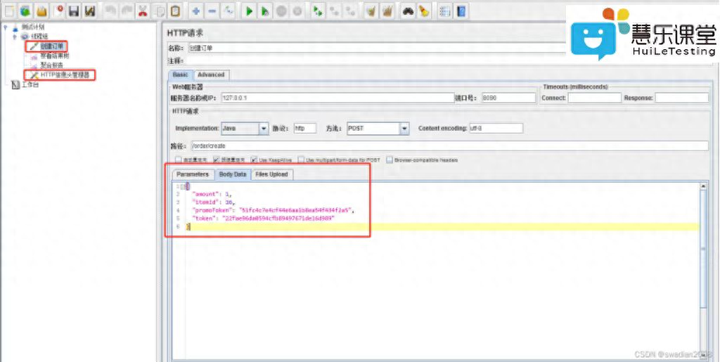
Task: Click the Shutdown test icon
Action: [x=297, y=11]
